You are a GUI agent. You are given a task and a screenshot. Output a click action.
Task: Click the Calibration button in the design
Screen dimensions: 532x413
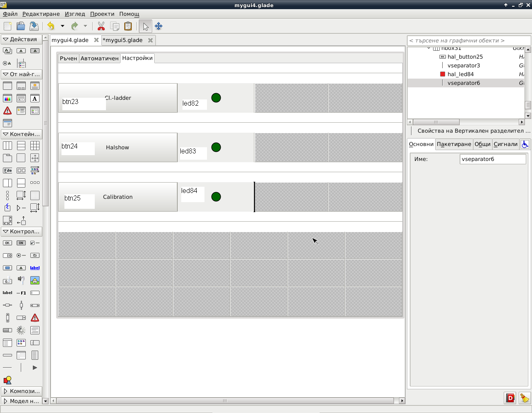[118, 197]
